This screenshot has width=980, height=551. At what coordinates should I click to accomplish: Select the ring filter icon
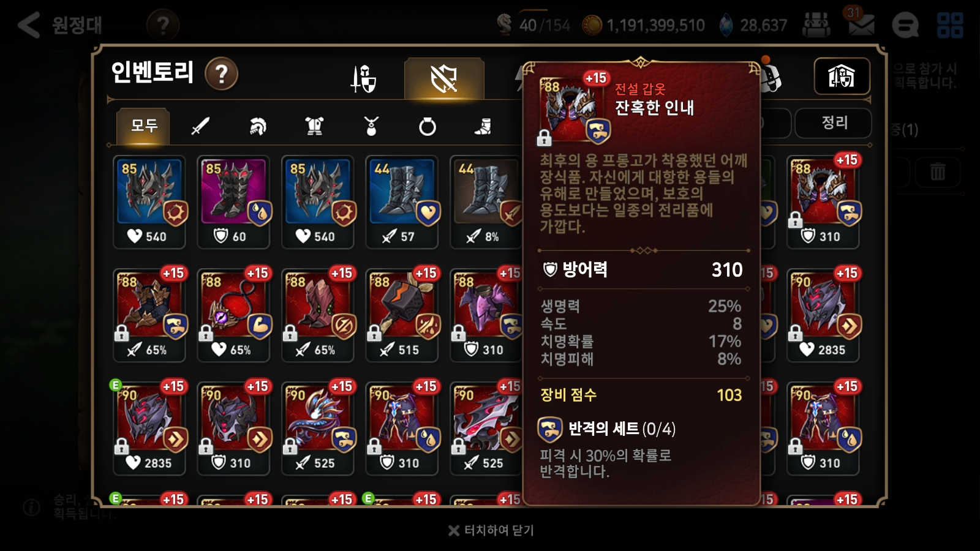(x=427, y=127)
